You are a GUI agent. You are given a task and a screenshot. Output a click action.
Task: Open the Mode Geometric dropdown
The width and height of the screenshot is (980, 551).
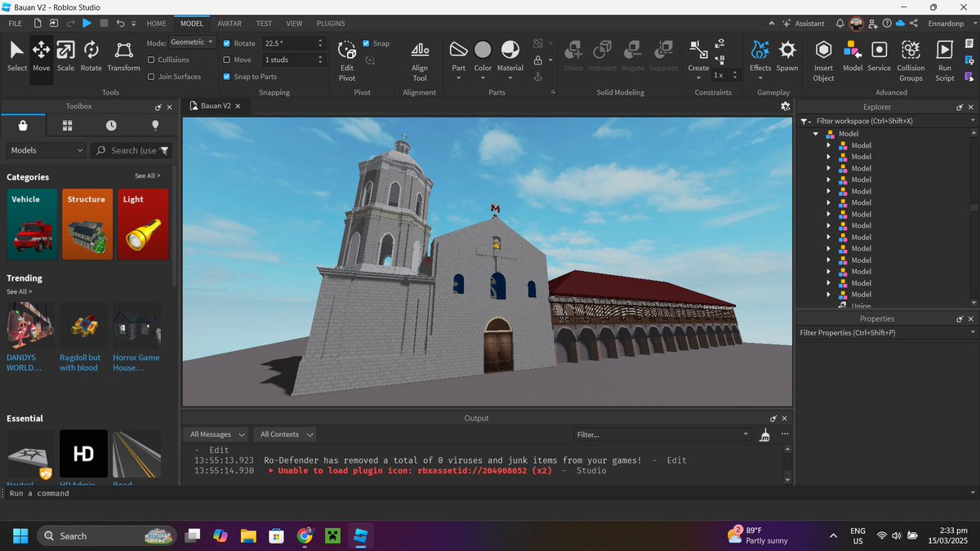(193, 42)
